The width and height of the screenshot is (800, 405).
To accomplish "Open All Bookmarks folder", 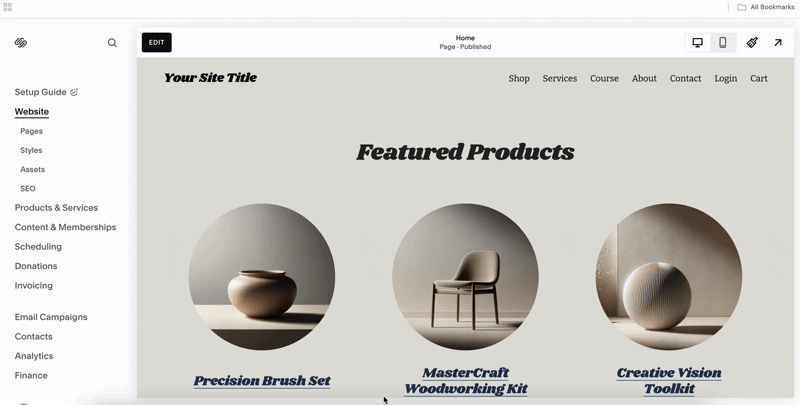I will point(766,7).
